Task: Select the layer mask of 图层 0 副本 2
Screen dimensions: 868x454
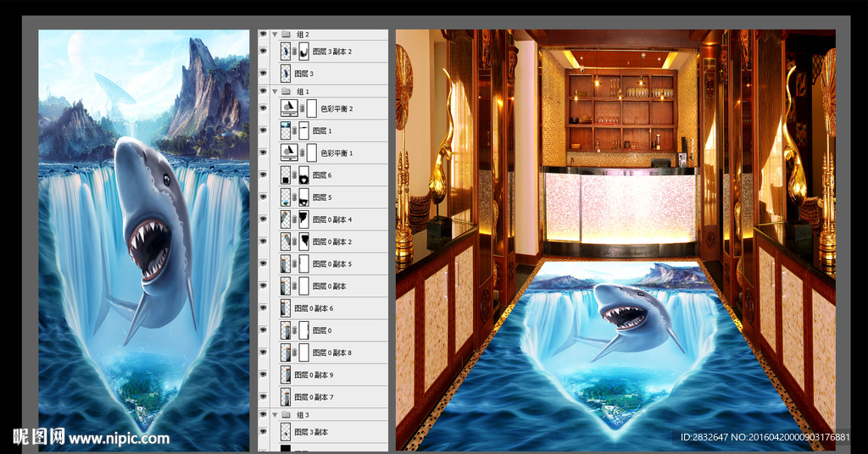Action: 304,241
